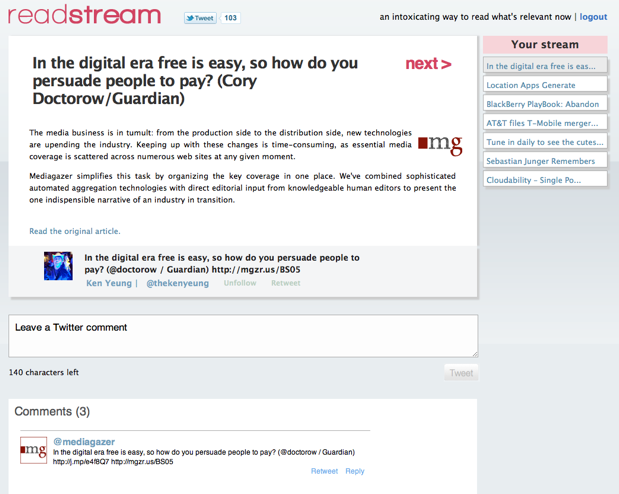Click the article headline about digital era
The width and height of the screenshot is (619, 494).
pos(195,81)
